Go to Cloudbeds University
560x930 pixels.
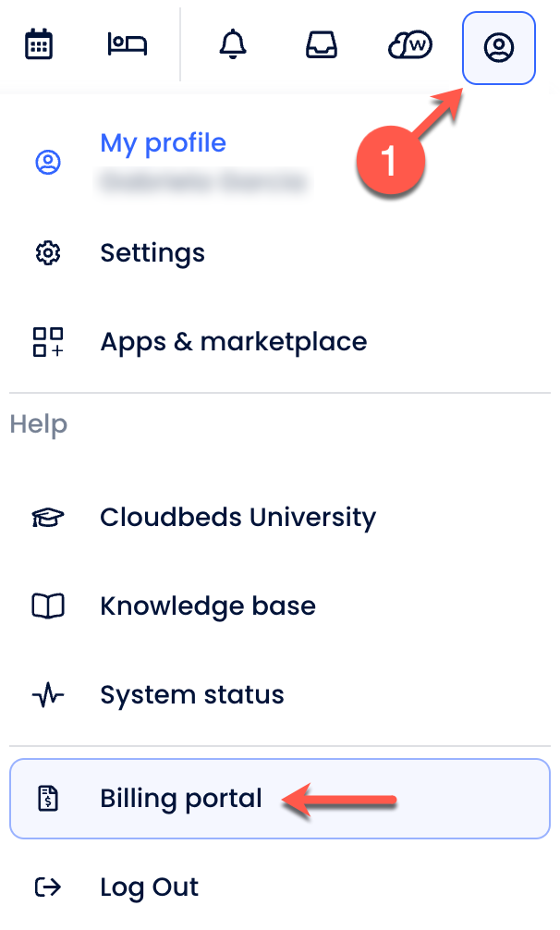click(x=237, y=518)
